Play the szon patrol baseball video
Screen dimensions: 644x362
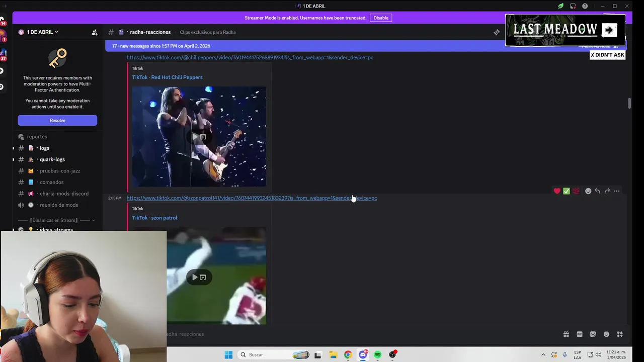tap(195, 277)
